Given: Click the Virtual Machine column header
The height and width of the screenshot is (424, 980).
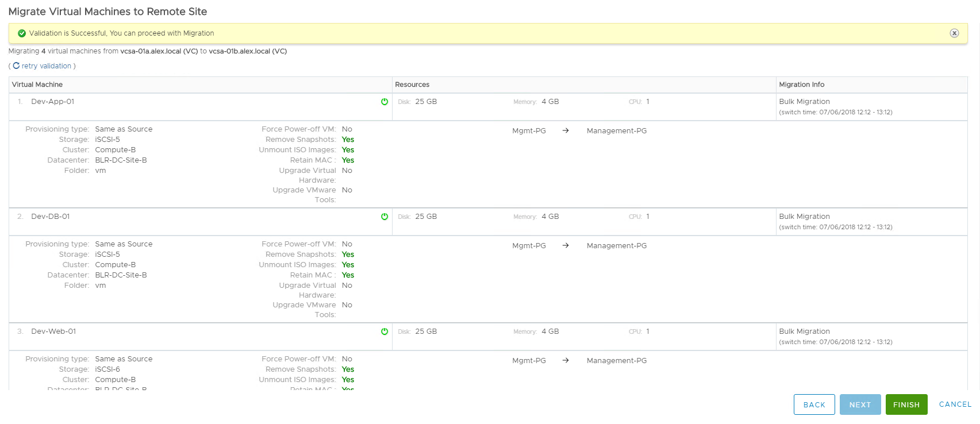Looking at the screenshot, I should point(37,84).
